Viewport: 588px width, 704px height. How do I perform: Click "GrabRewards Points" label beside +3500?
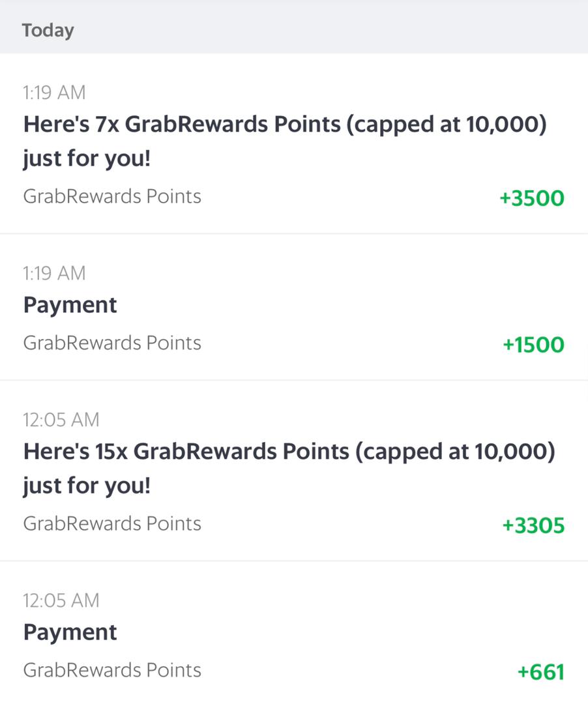112,196
